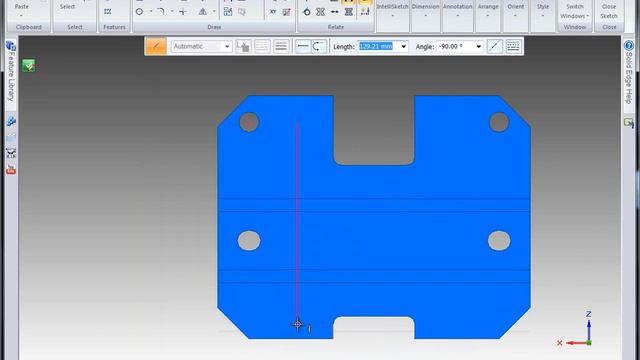Click the XY grid options icon
The height and width of the screenshot is (360, 640).
click(273, 12)
